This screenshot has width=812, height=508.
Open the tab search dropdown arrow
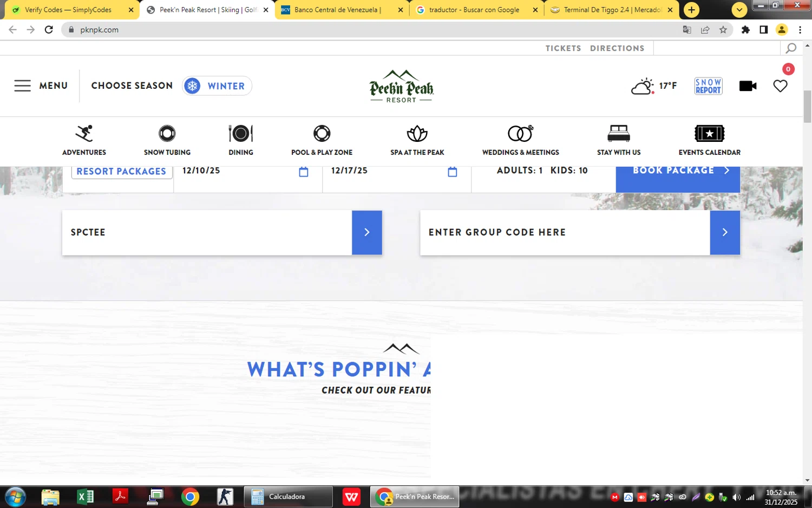pyautogui.click(x=739, y=10)
